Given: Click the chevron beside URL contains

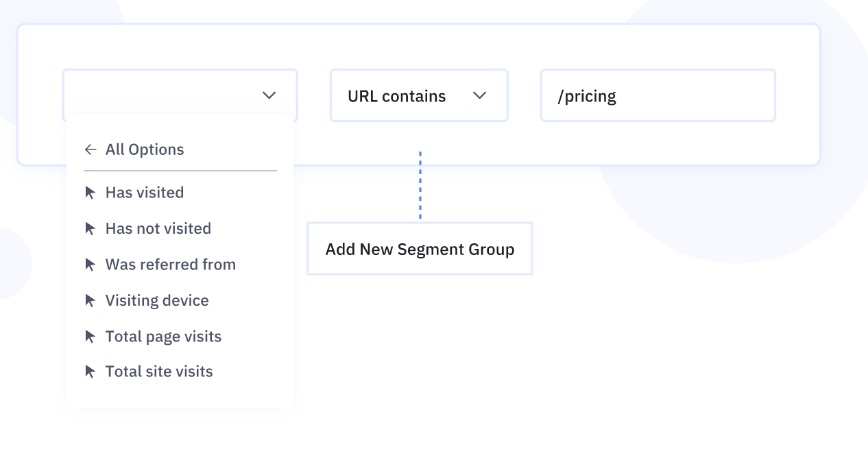Looking at the screenshot, I should pos(480,95).
